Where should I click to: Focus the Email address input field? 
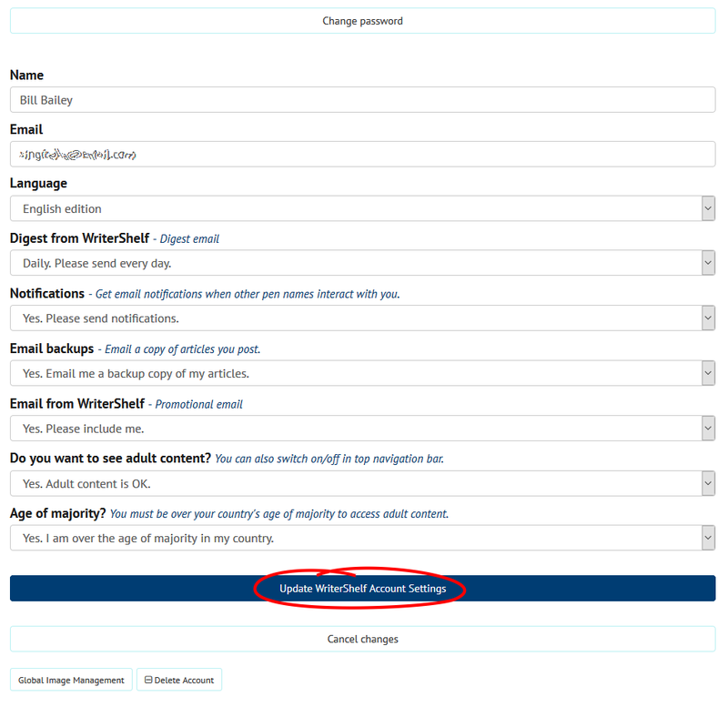[x=362, y=154]
